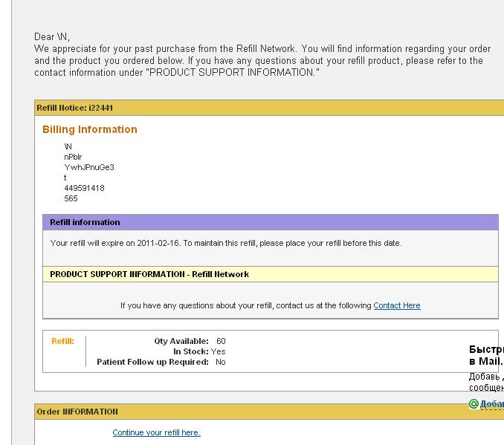Click the 'Qty Available: 60' row

point(189,341)
